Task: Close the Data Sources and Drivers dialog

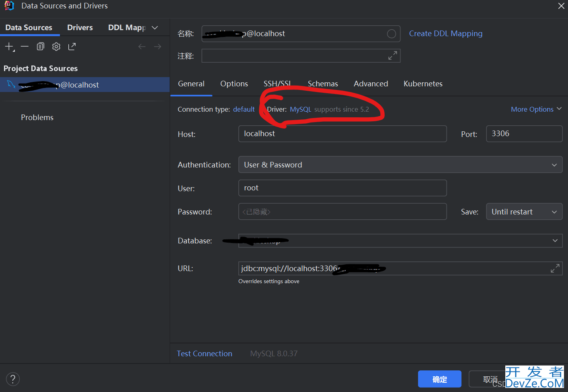Action: coord(561,6)
